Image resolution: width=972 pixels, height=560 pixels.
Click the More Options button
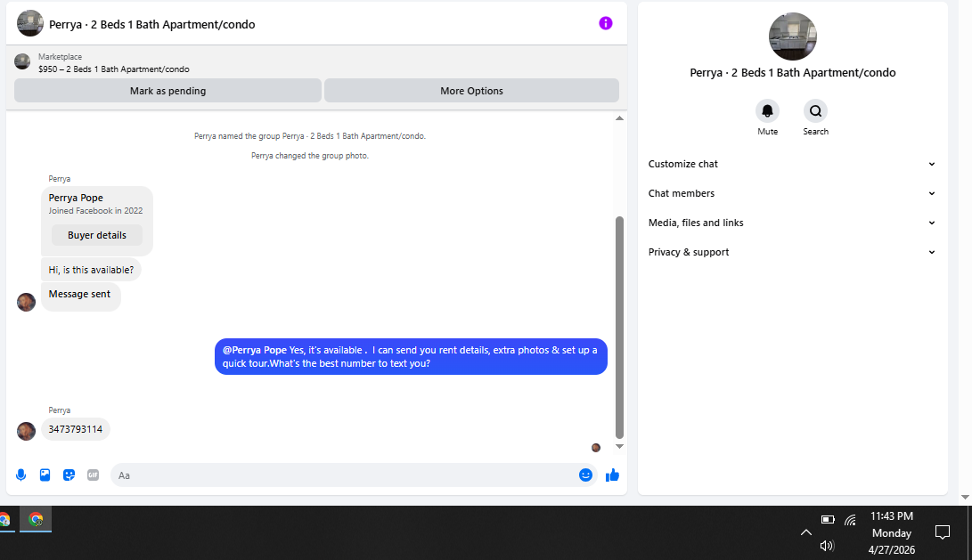point(471,91)
